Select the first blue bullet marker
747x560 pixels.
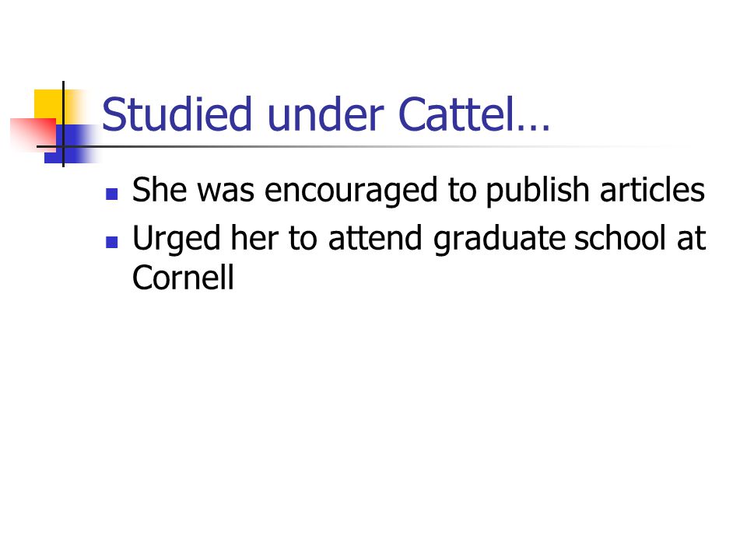tap(111, 194)
